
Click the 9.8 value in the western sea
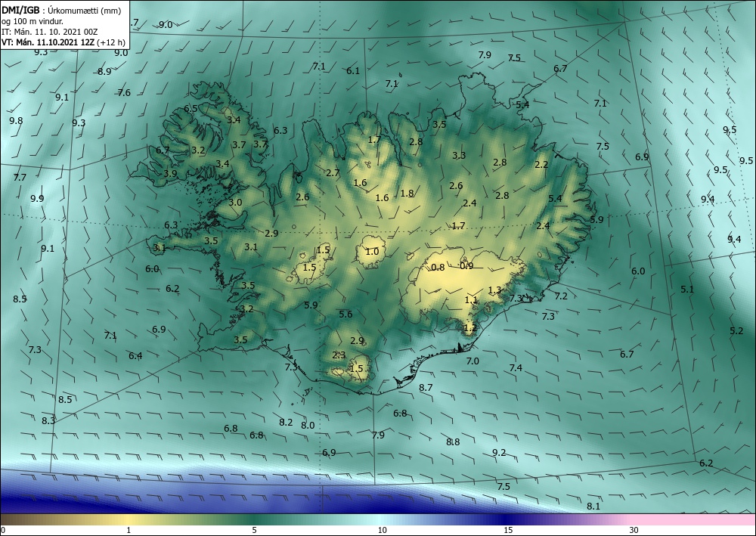click(16, 120)
